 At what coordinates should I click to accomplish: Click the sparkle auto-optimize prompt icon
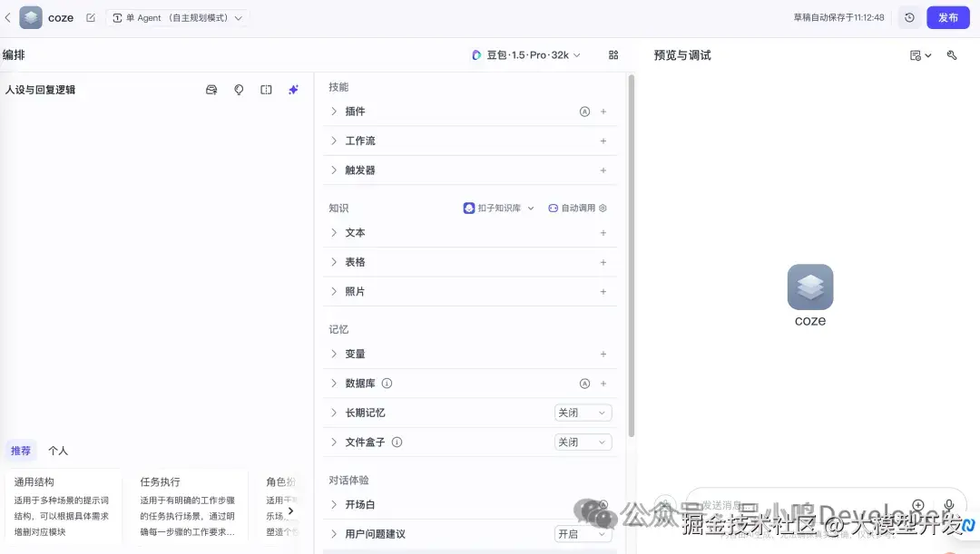tap(293, 90)
